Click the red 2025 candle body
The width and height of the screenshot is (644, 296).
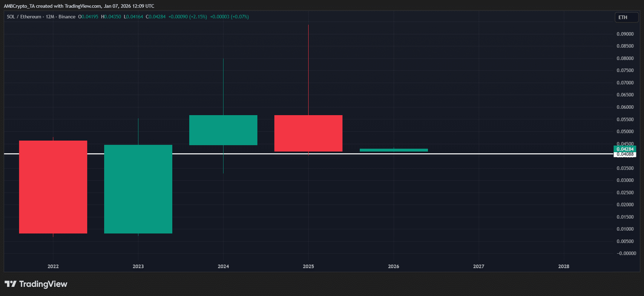308,133
